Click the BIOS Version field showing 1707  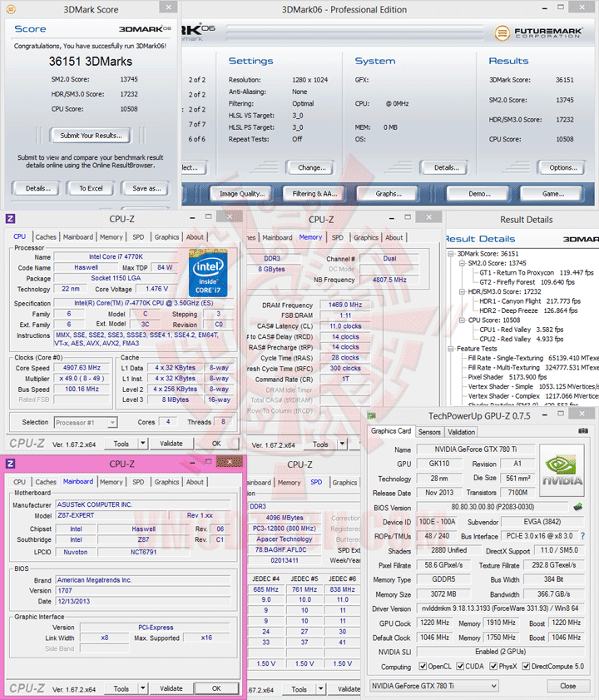point(143,590)
